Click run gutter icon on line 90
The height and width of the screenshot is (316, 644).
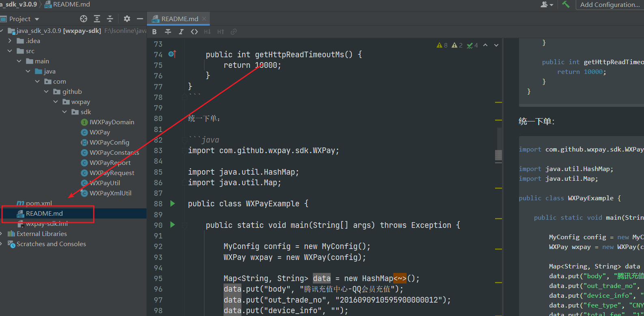click(172, 225)
